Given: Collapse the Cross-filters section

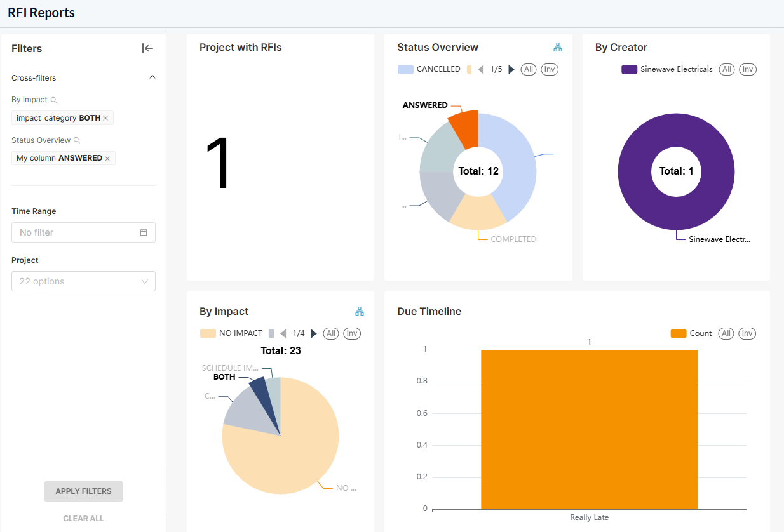Looking at the screenshot, I should pos(152,77).
